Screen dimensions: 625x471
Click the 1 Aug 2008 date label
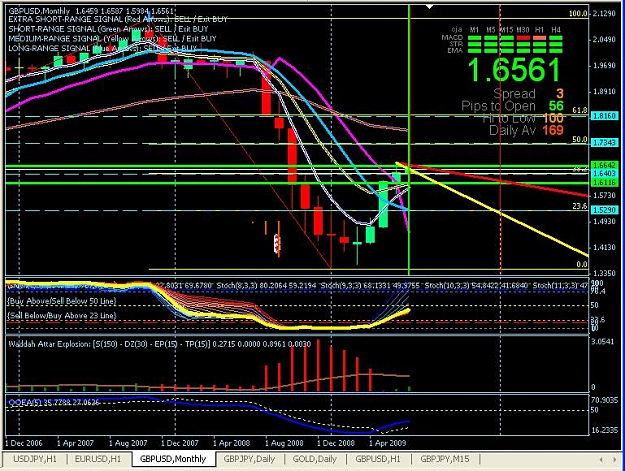click(x=284, y=443)
